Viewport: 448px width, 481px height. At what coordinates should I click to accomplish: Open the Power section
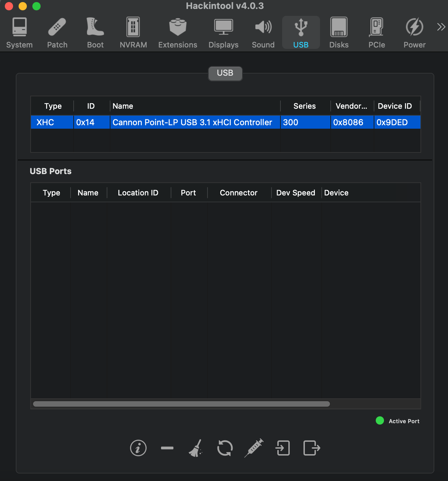(x=414, y=32)
